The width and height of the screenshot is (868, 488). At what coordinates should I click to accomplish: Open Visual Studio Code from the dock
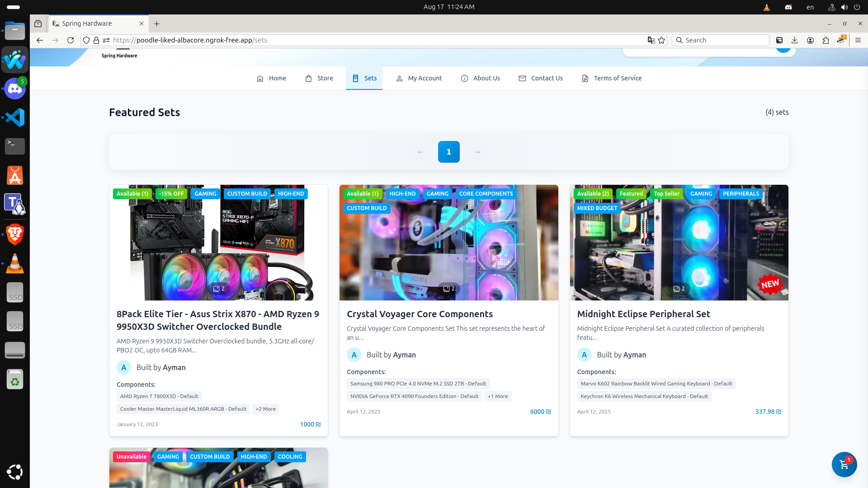pyautogui.click(x=15, y=117)
